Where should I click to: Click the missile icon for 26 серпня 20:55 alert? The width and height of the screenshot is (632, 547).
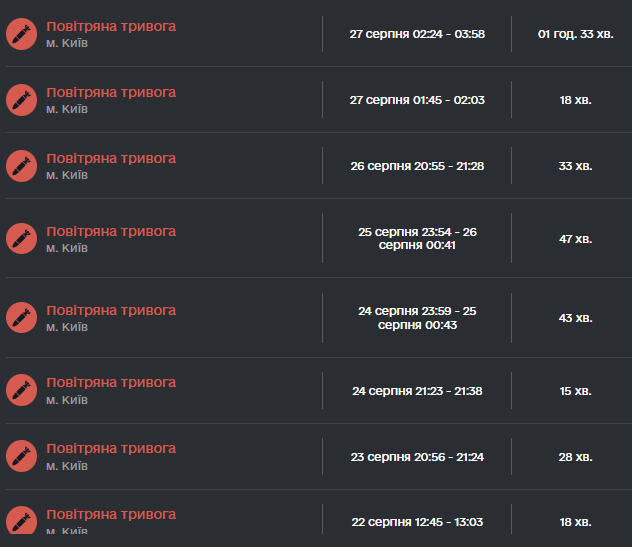tap(21, 166)
